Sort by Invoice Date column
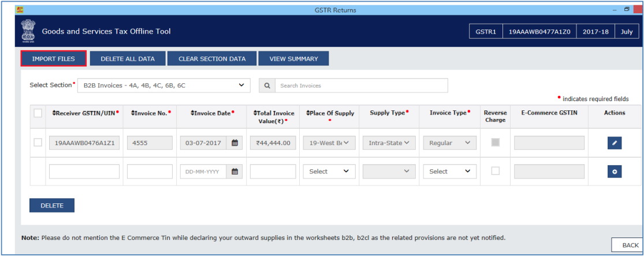 pos(213,113)
